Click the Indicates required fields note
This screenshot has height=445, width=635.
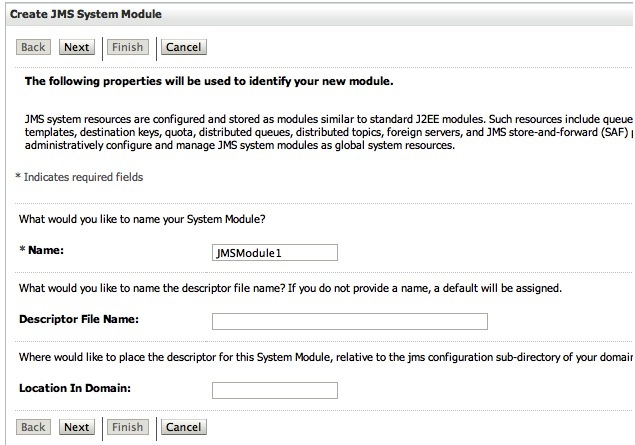pyautogui.click(x=79, y=178)
